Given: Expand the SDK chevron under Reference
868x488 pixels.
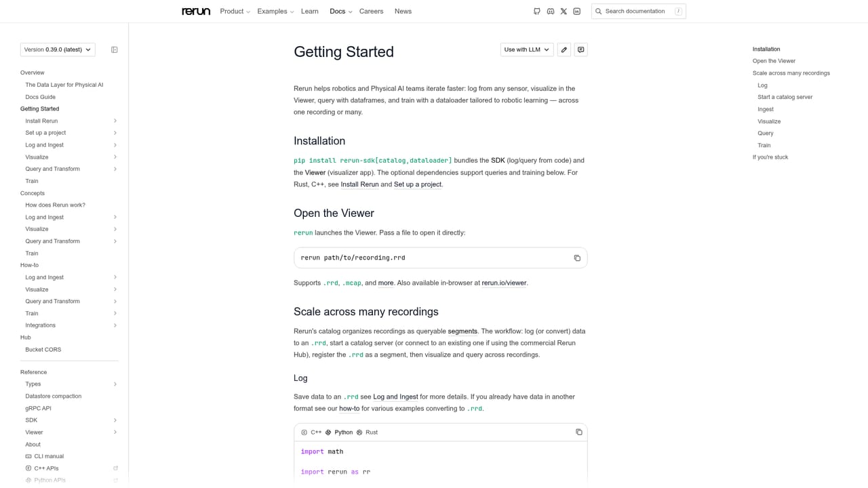Looking at the screenshot, I should coord(115,420).
